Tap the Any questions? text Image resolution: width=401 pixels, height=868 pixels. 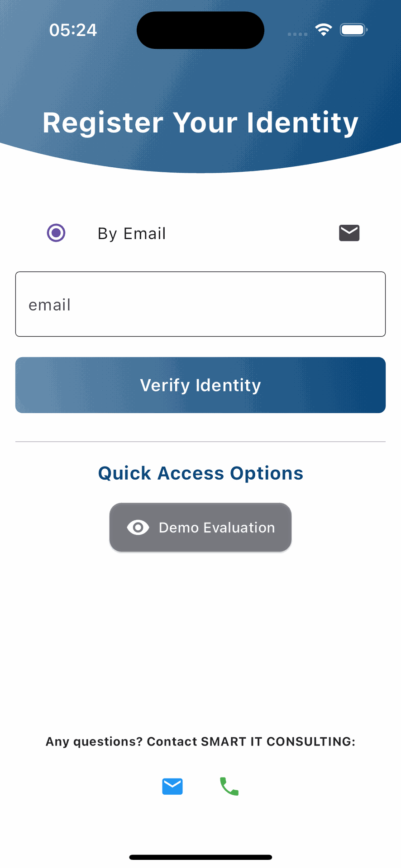94,742
